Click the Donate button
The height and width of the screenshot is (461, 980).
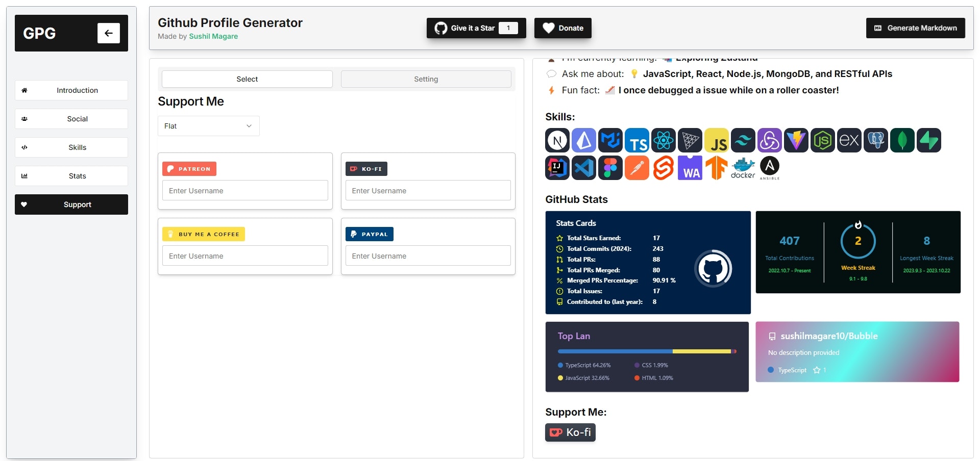tap(563, 28)
